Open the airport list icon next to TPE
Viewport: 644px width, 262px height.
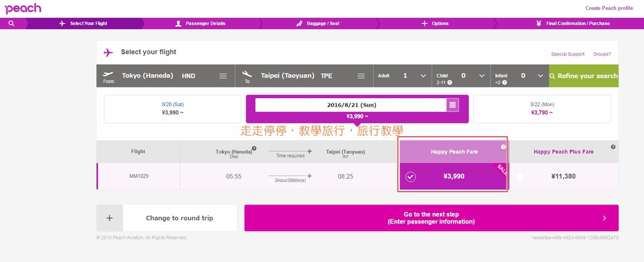pos(361,76)
